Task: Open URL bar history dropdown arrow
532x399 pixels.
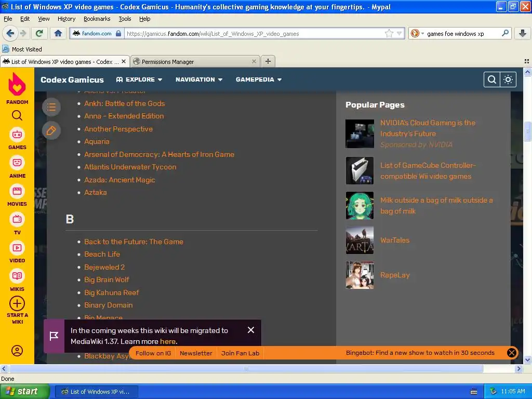Action: [400, 33]
